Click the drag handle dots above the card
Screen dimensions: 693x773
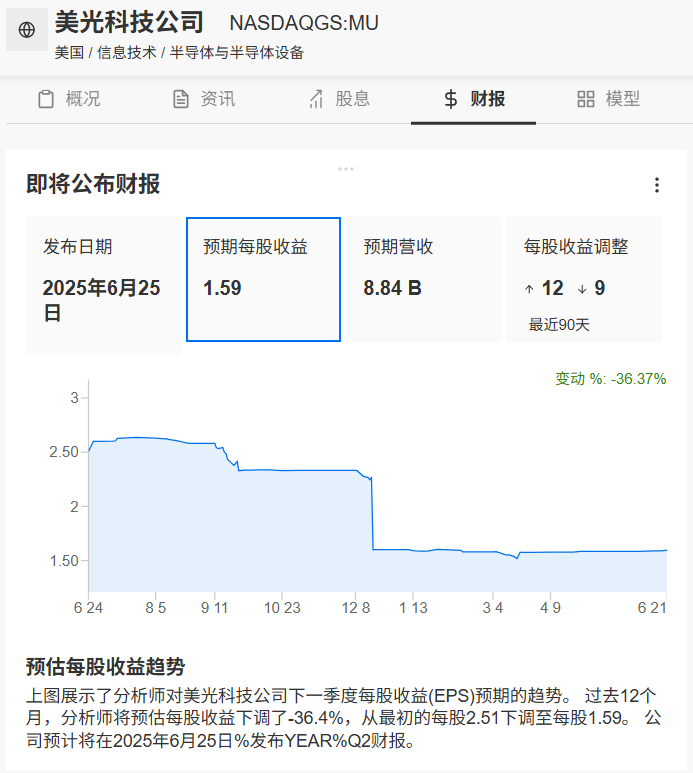click(346, 169)
